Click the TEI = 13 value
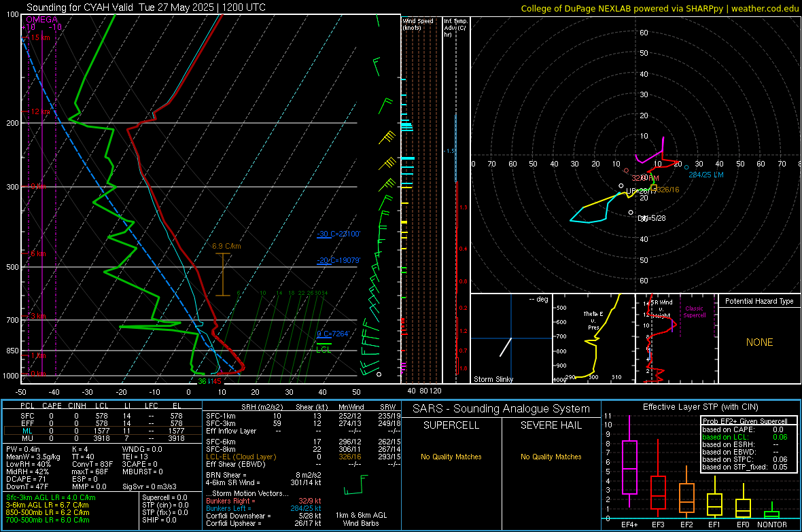802x532 pixels. (x=135, y=457)
